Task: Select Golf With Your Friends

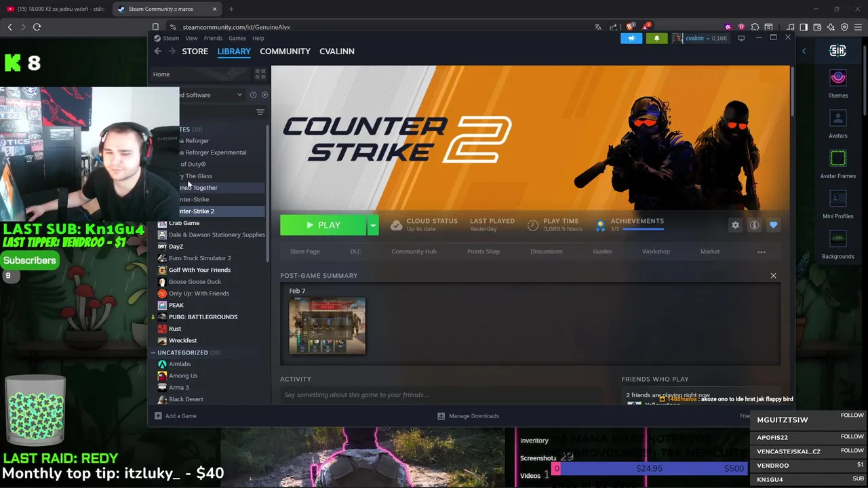Action: 199,270
